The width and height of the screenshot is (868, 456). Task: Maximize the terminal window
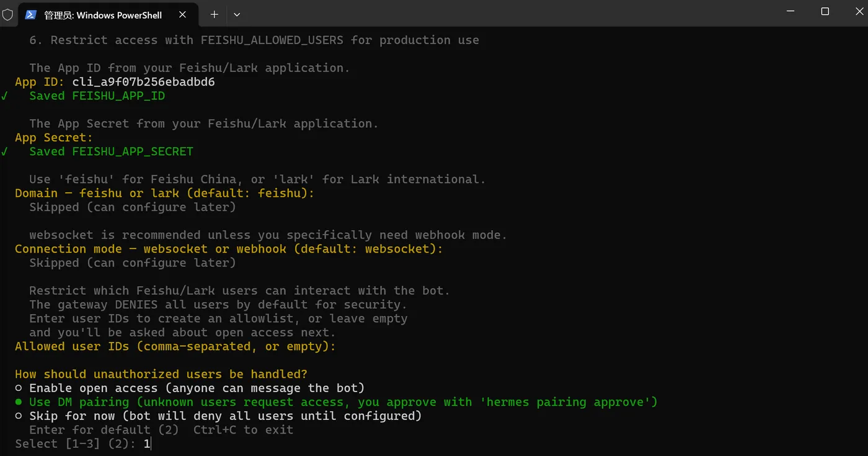pos(825,12)
